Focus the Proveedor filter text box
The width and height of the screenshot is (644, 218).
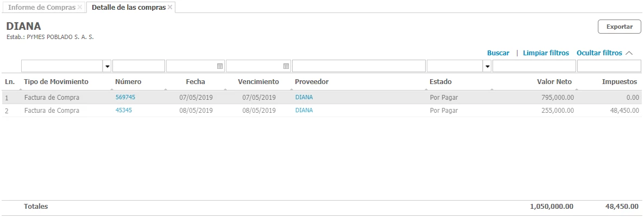(358, 66)
